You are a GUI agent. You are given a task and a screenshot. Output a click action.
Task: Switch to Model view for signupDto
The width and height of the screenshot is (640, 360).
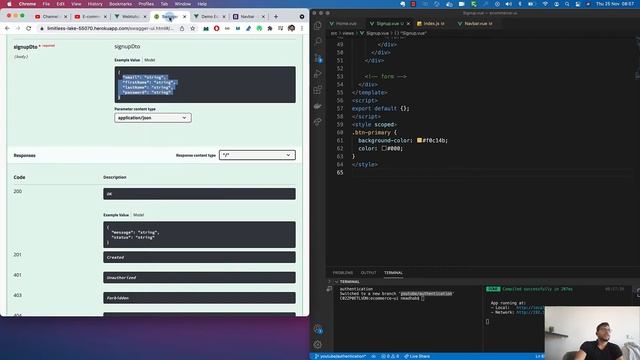coord(149,60)
